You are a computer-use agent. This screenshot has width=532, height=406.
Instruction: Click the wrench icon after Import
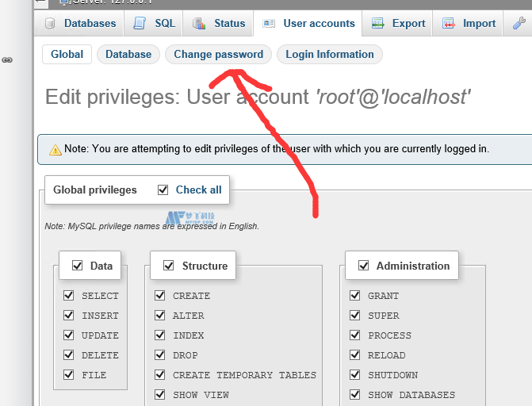click(x=519, y=24)
